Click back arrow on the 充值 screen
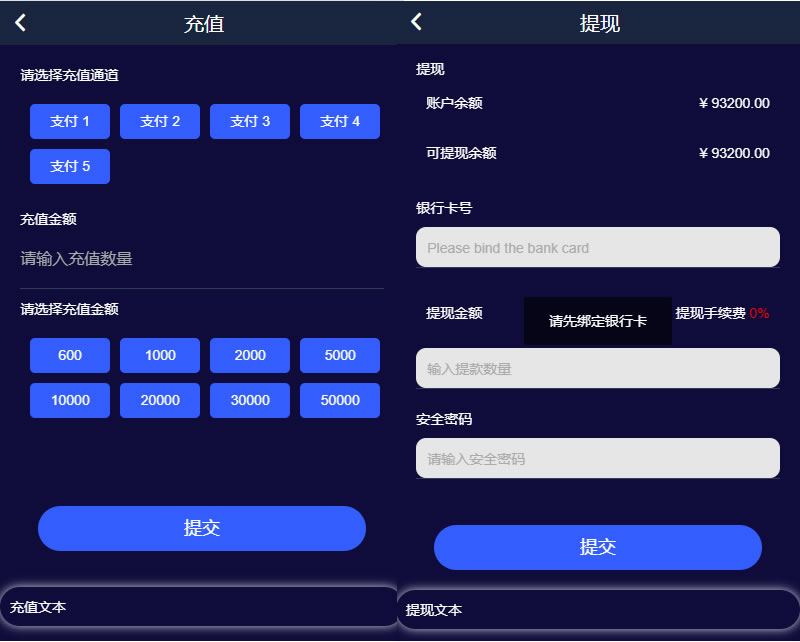This screenshot has height=642, width=800. click(x=20, y=23)
